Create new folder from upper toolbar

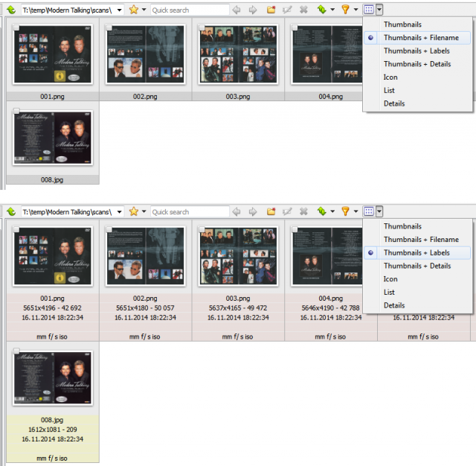click(x=271, y=10)
